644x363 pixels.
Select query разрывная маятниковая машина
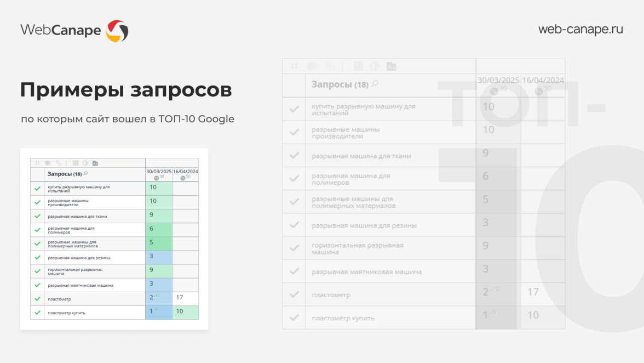[81, 285]
